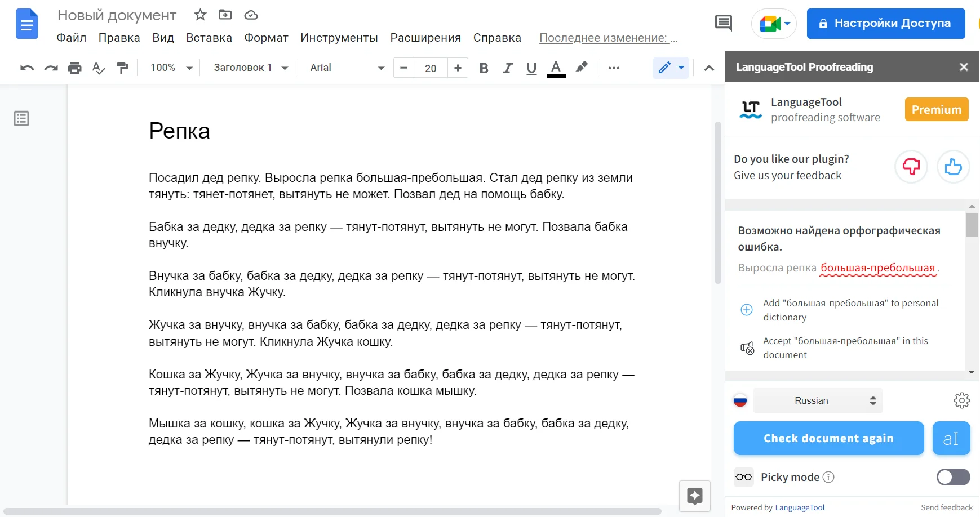The width and height of the screenshot is (980, 517).
Task: Toggle bold formatting
Action: [x=484, y=68]
